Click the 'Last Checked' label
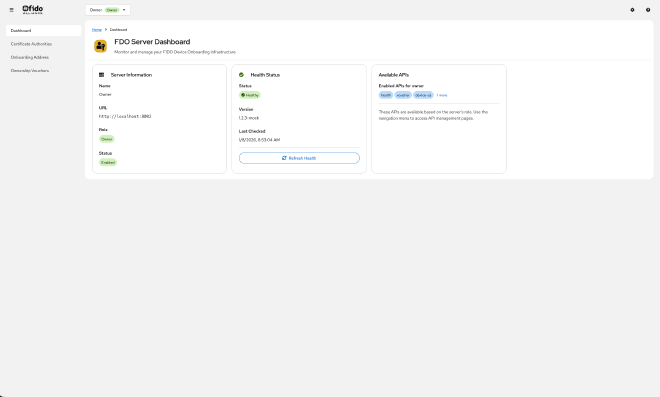Image resolution: width=660 pixels, height=397 pixels. (x=252, y=131)
